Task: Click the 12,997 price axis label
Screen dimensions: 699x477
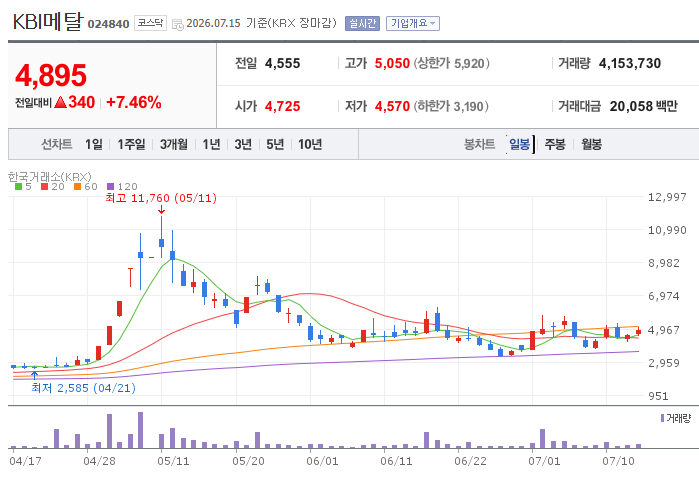Action: pyautogui.click(x=667, y=197)
